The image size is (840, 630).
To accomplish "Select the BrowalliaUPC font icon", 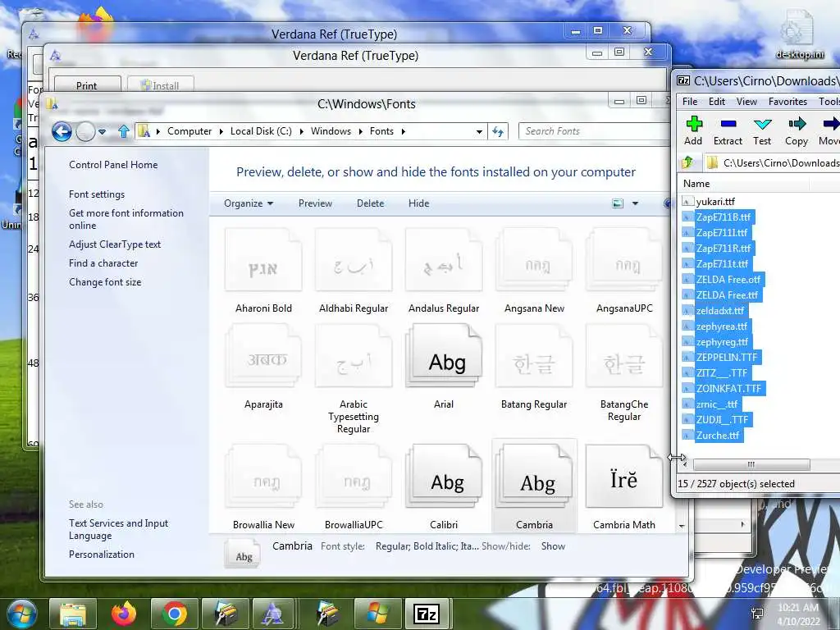I will coord(354,477).
